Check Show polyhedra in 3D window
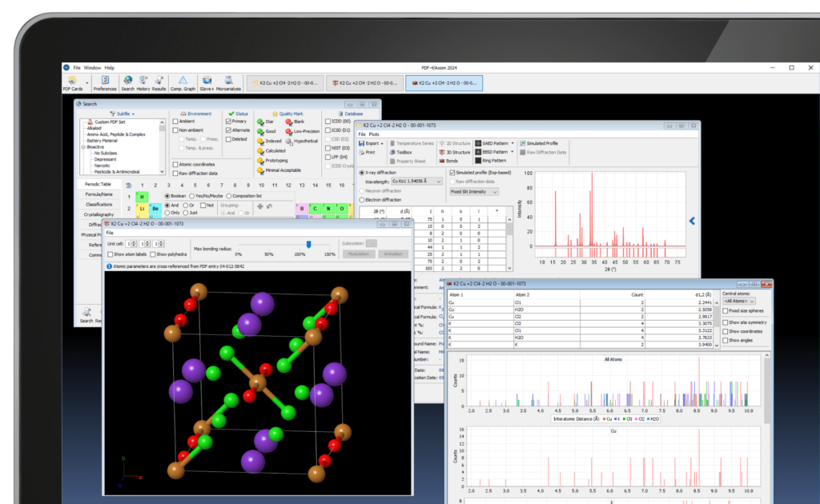The width and height of the screenshot is (820, 504). click(x=153, y=254)
